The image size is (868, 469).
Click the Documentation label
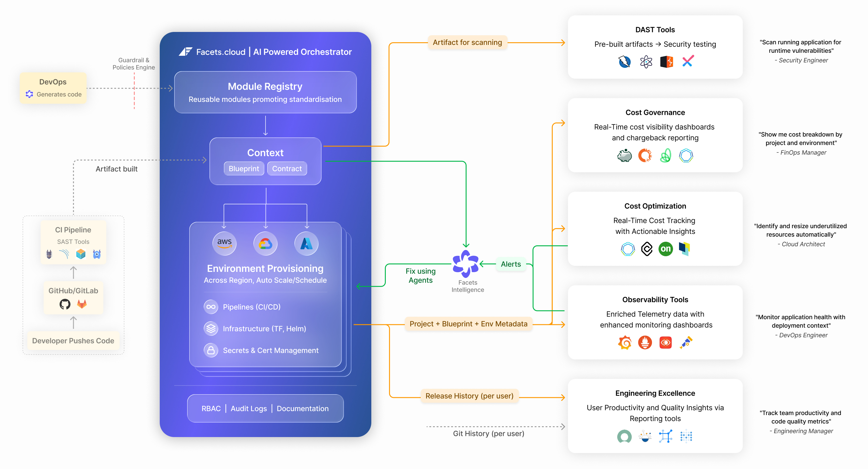point(302,409)
